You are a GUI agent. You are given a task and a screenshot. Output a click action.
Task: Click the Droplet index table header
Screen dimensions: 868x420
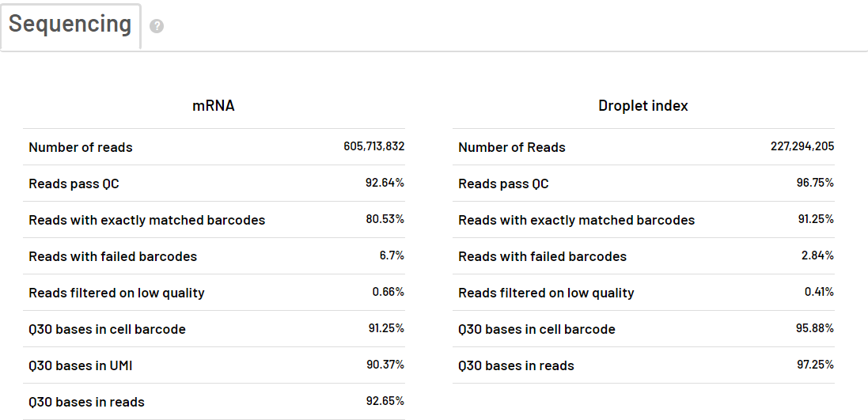643,105
